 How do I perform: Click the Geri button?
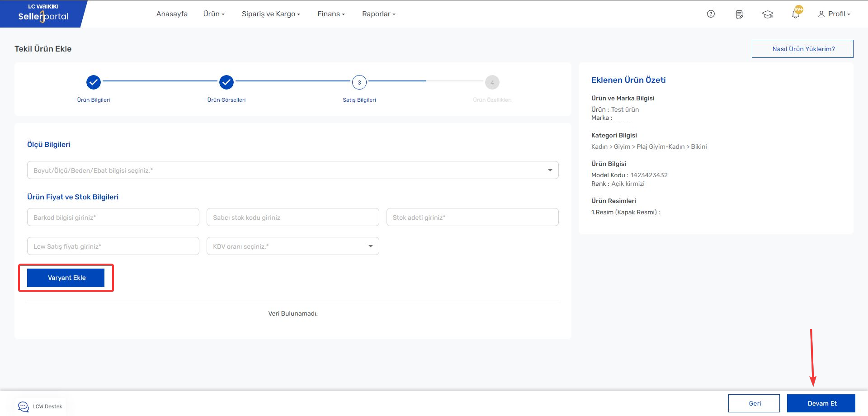[x=754, y=403]
